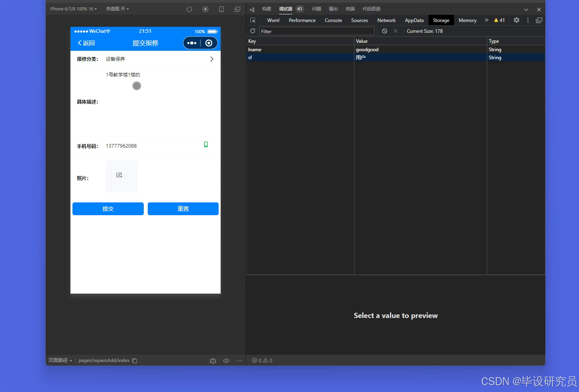Image resolution: width=579 pixels, height=392 pixels.
Task: Tap the green phone icon
Action: click(206, 144)
